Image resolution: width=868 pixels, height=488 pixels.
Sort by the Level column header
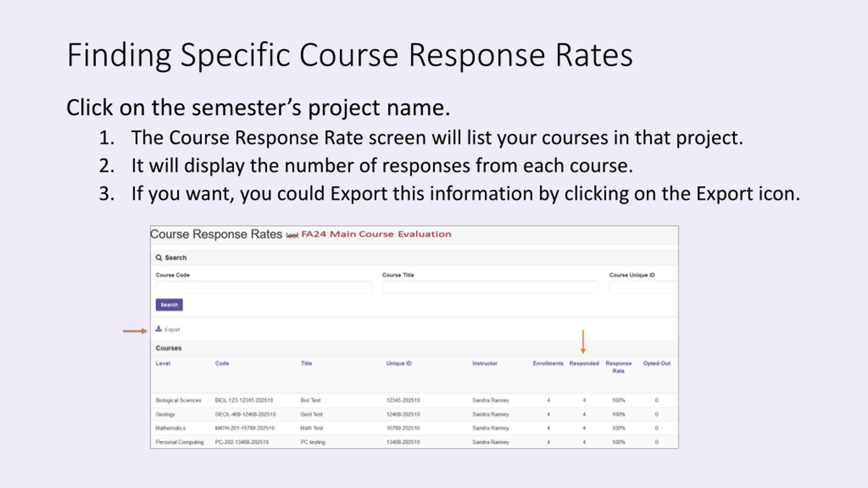163,363
